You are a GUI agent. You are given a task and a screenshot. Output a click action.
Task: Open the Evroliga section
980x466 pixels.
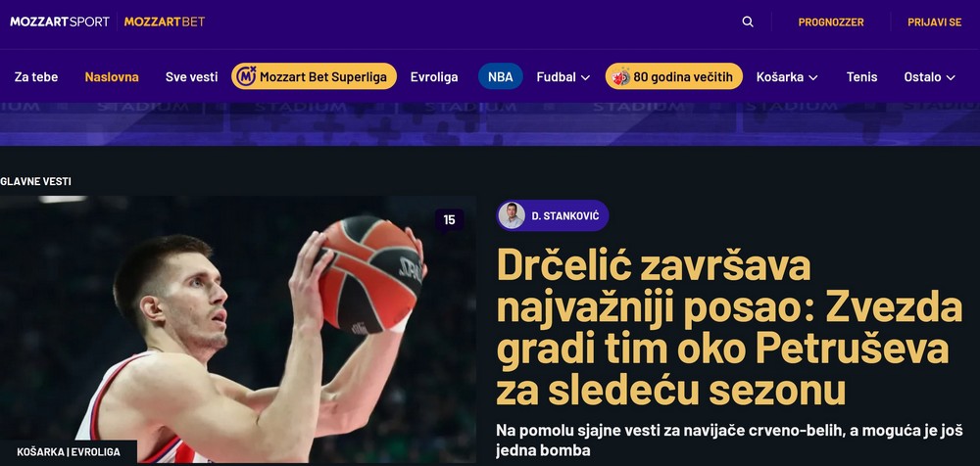click(434, 76)
